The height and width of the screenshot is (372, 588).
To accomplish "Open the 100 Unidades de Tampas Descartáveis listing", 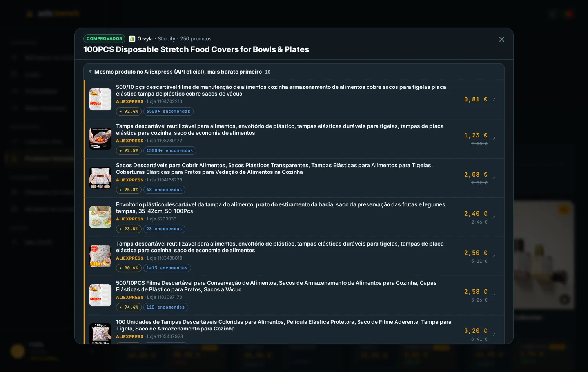I will tap(284, 325).
